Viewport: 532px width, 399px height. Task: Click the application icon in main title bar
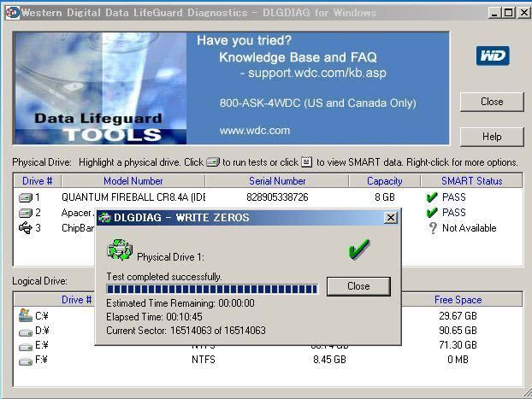(x=13, y=13)
